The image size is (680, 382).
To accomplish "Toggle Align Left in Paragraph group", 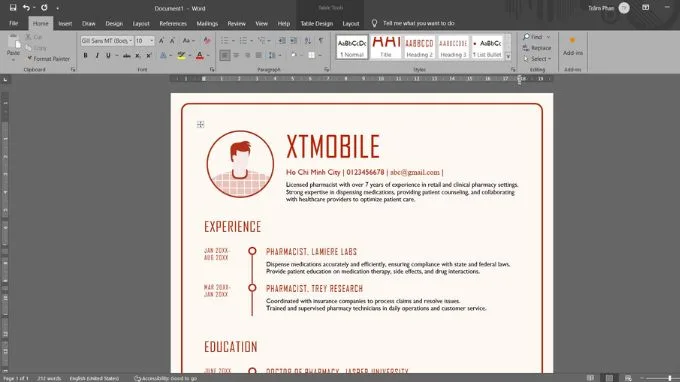I will click(225, 56).
